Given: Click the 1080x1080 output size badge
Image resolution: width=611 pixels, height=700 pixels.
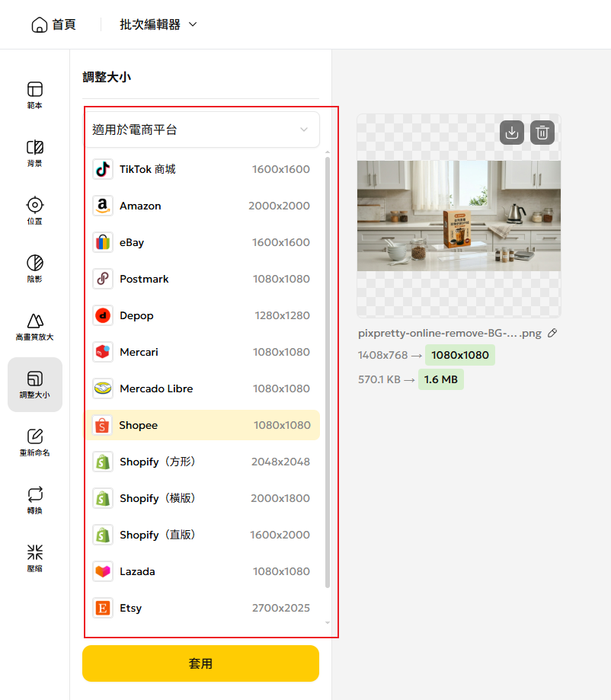Looking at the screenshot, I should pyautogui.click(x=460, y=355).
